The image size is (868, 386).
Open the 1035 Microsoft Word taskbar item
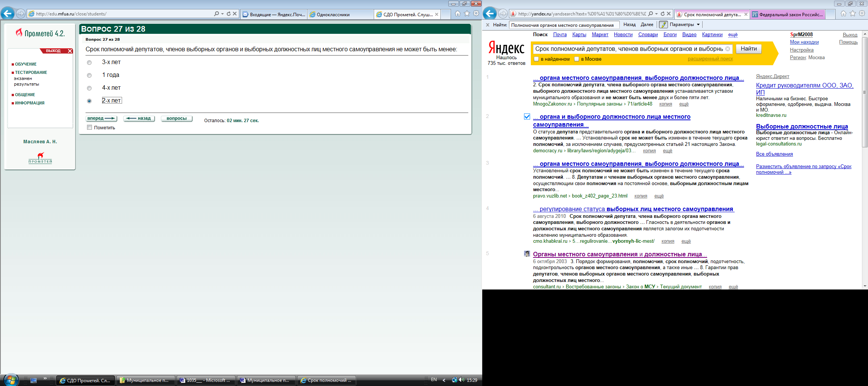point(206,380)
